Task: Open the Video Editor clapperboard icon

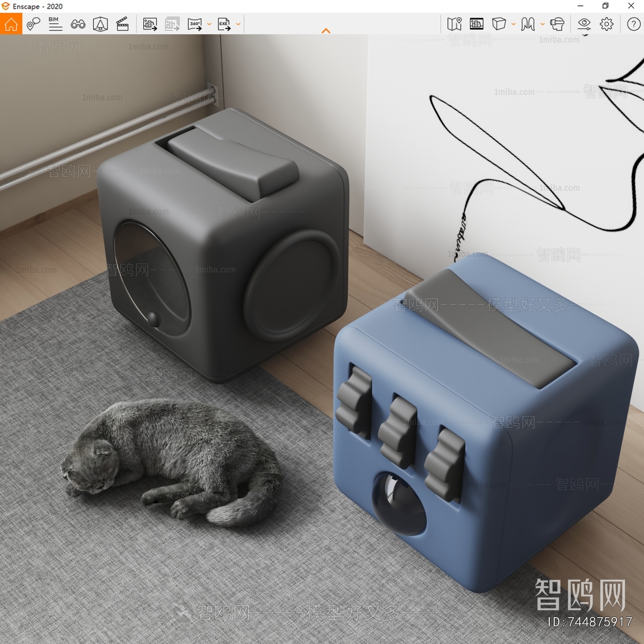Action: 122,24
